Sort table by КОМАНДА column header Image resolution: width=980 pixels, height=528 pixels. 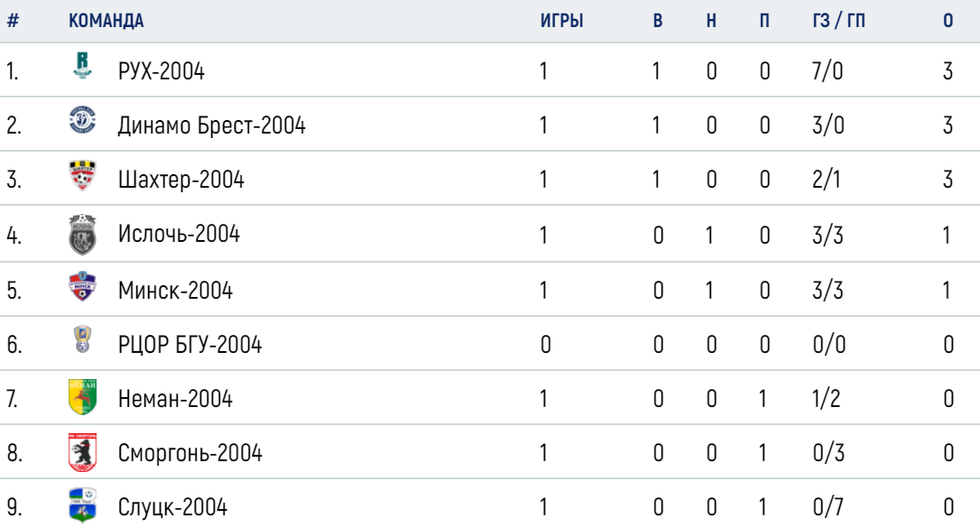click(106, 21)
